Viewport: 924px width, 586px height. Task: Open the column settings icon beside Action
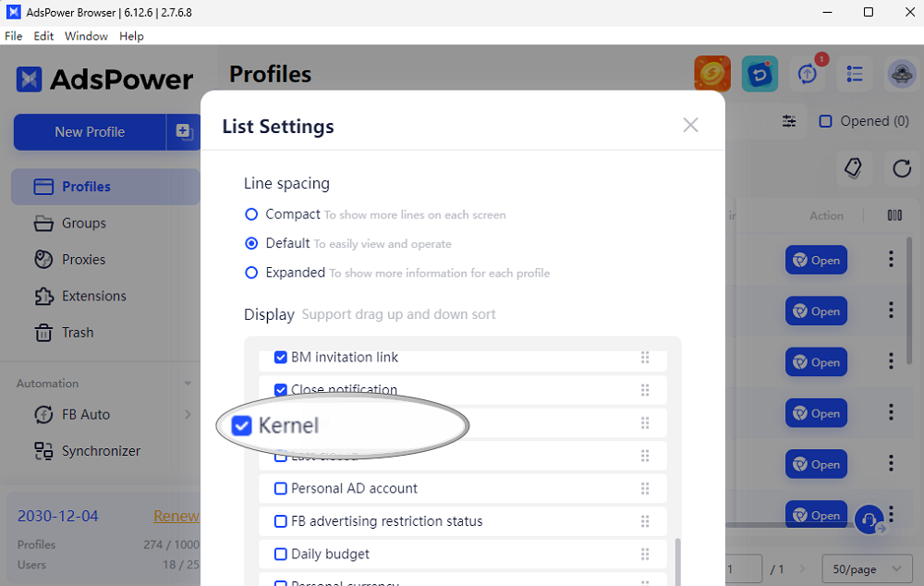pos(894,215)
